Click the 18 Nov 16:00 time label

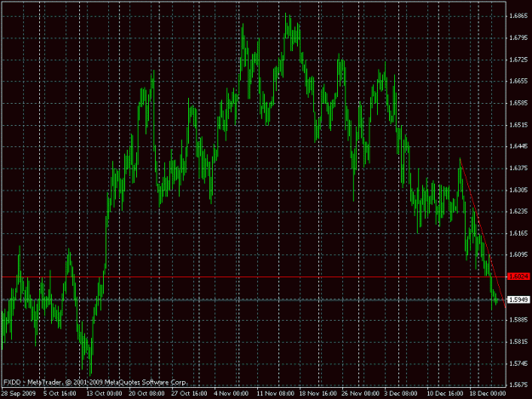coord(317,394)
